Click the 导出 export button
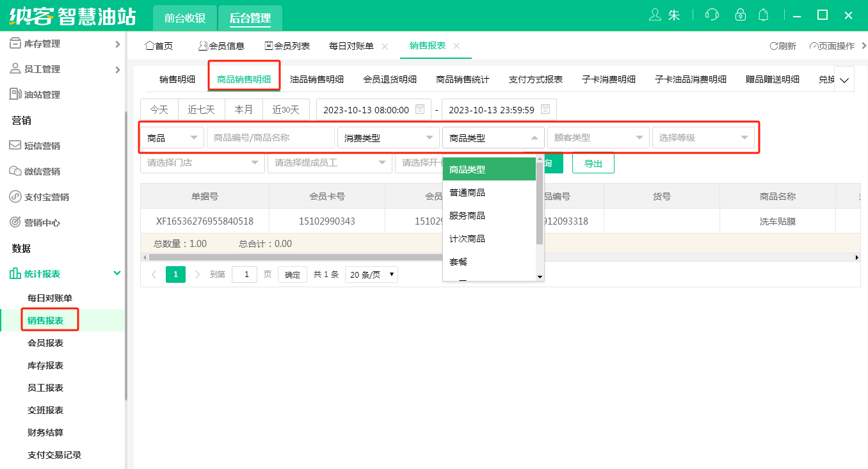The image size is (868, 469). point(593,163)
